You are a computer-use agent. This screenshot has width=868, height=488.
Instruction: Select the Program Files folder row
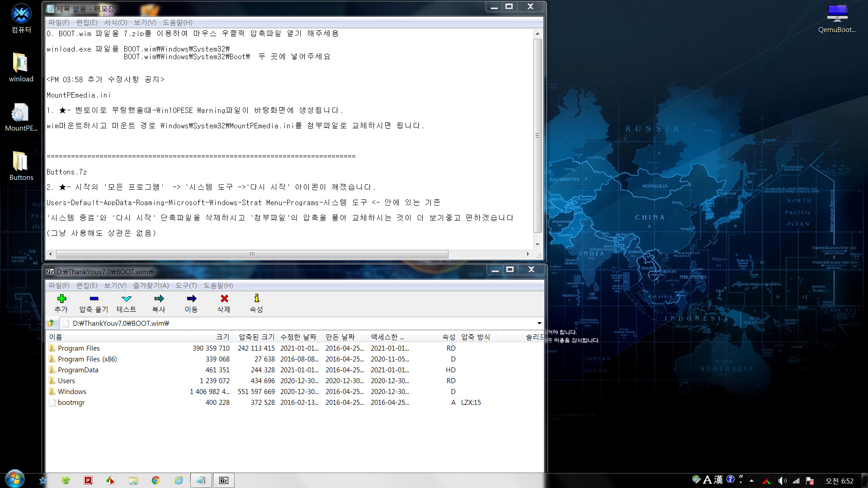[x=294, y=348]
